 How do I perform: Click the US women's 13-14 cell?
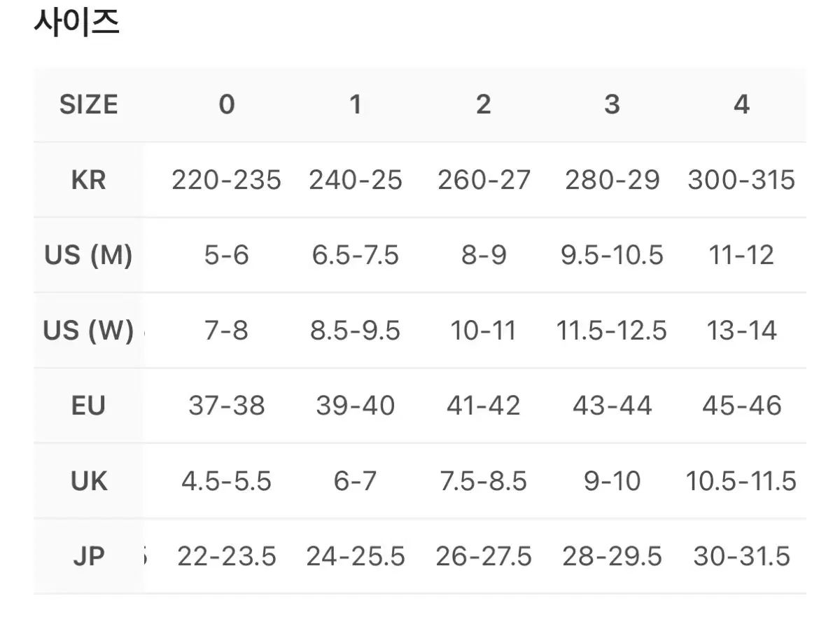click(x=741, y=331)
